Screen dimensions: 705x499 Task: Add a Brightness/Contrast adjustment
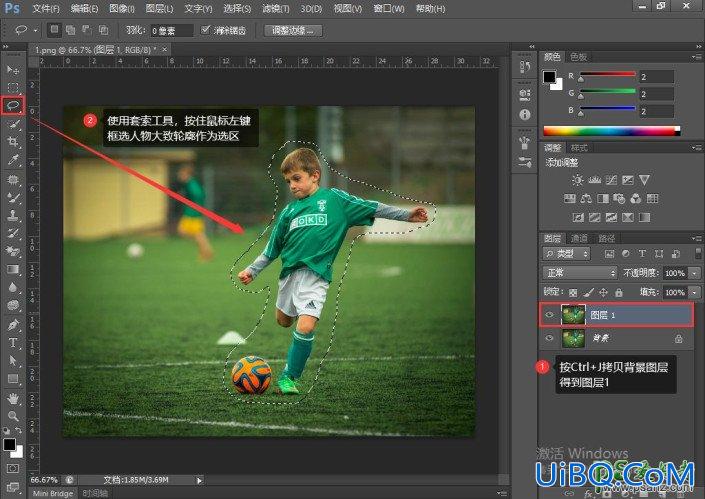pyautogui.click(x=577, y=180)
